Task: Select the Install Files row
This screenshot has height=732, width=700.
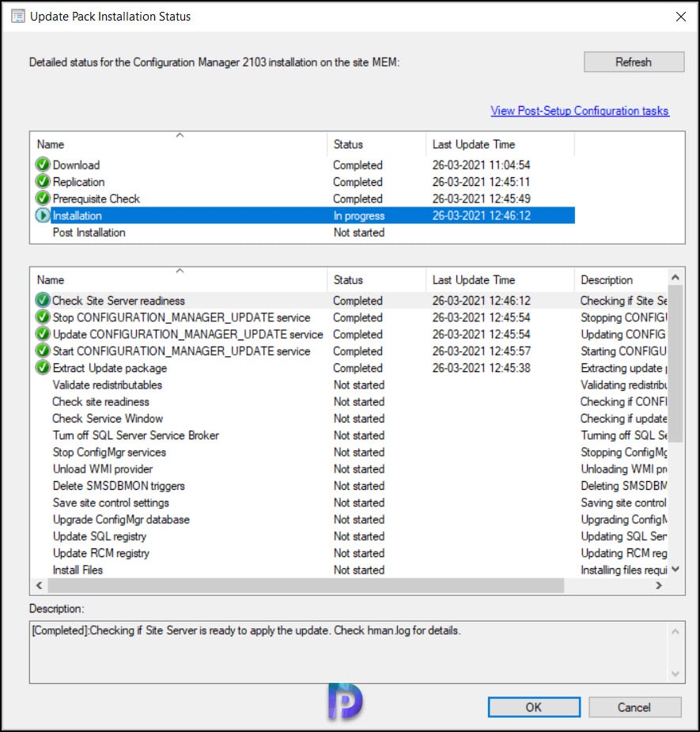Action: [x=350, y=570]
